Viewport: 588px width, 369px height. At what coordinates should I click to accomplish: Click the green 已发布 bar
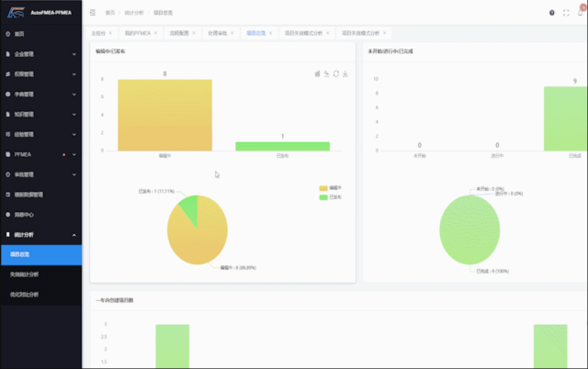pos(282,147)
